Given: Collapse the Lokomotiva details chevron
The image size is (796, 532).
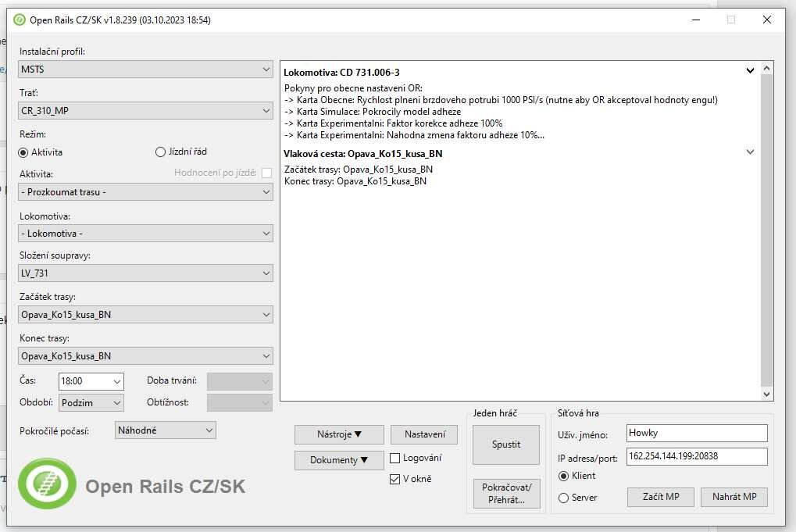Looking at the screenshot, I should [750, 71].
